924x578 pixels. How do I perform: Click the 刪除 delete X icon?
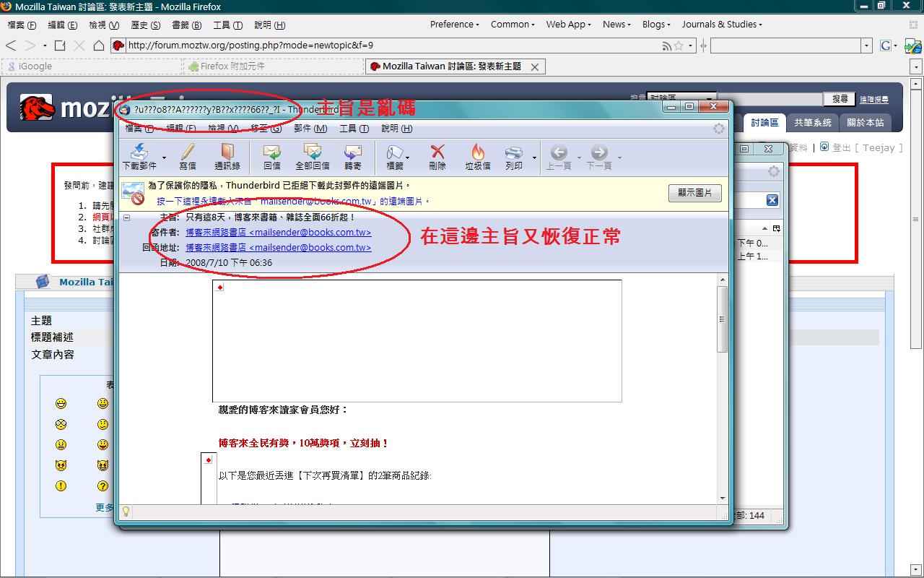click(x=437, y=152)
